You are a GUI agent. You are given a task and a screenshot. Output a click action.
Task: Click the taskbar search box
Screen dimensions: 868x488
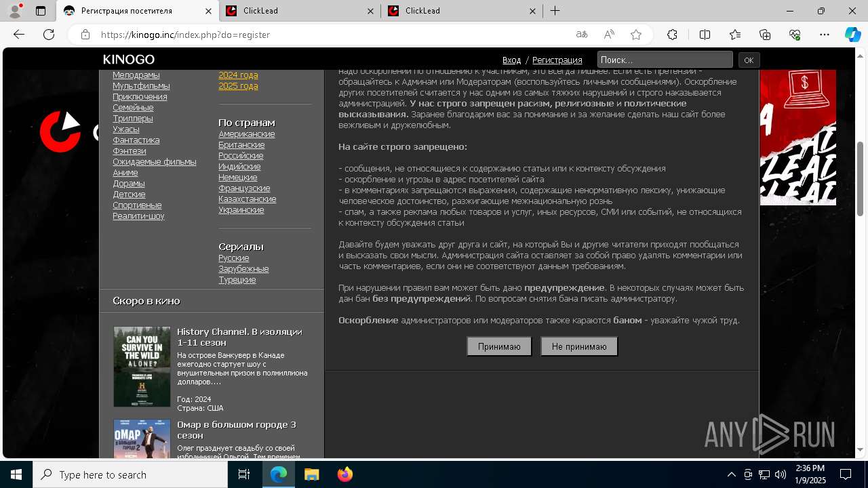tap(130, 474)
